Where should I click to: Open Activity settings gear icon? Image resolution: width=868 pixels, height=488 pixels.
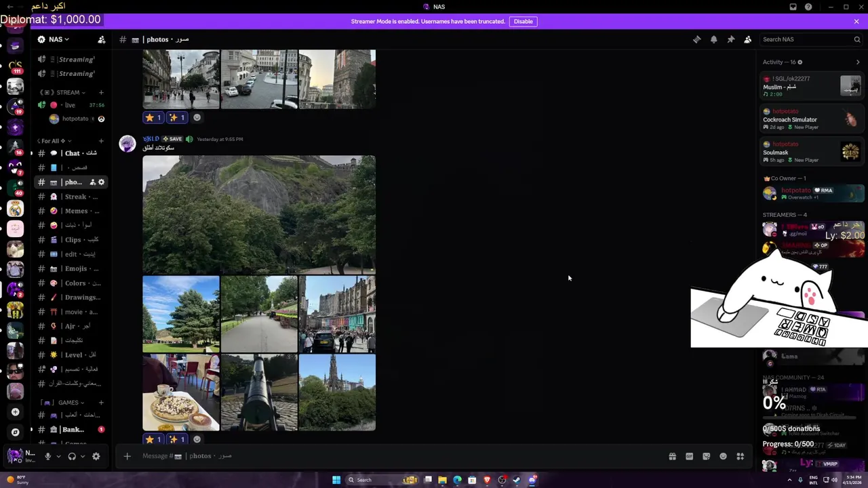(800, 62)
